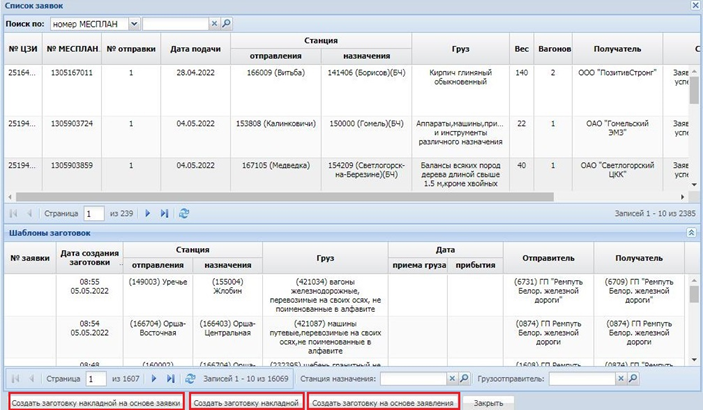The width and height of the screenshot is (703, 410).
Task: Sort by Дата подачи column header
Action: pyautogui.click(x=195, y=49)
